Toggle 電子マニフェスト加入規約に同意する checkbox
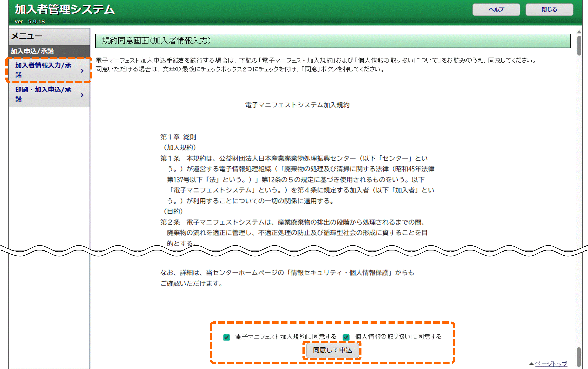Image resolution: width=588 pixels, height=369 pixels. 226,337
